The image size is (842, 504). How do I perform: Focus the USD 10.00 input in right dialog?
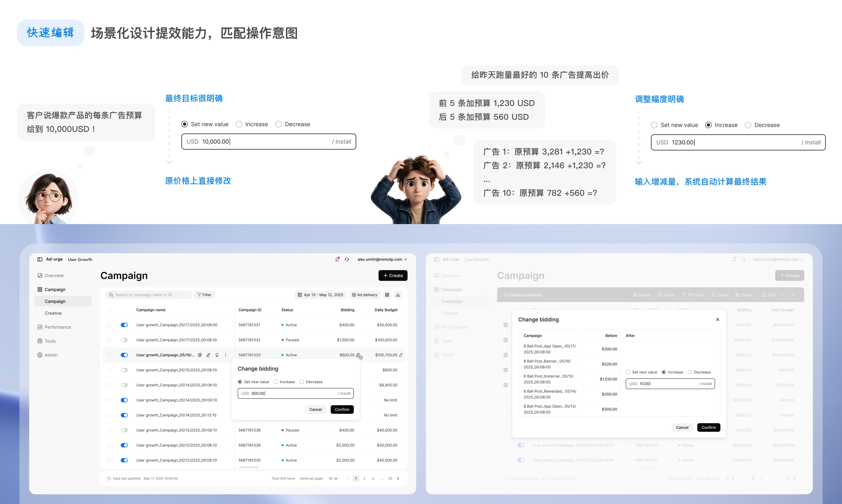click(x=670, y=384)
